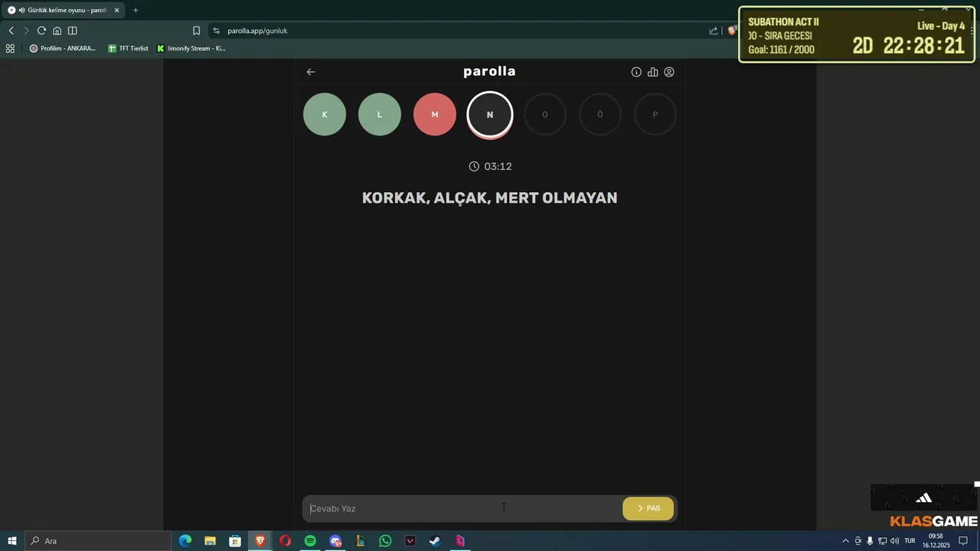The height and width of the screenshot is (551, 980).
Task: Go to the browser home page
Action: tap(57, 31)
